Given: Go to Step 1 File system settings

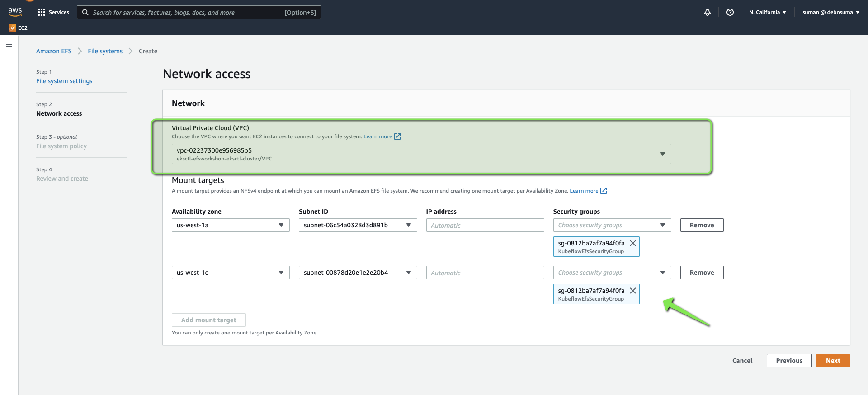Looking at the screenshot, I should coord(64,81).
